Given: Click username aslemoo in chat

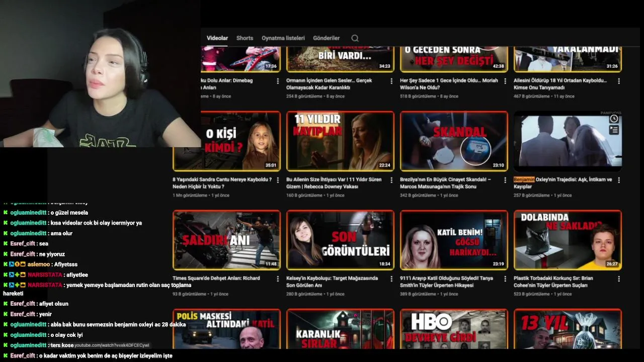Looking at the screenshot, I should tap(38, 264).
